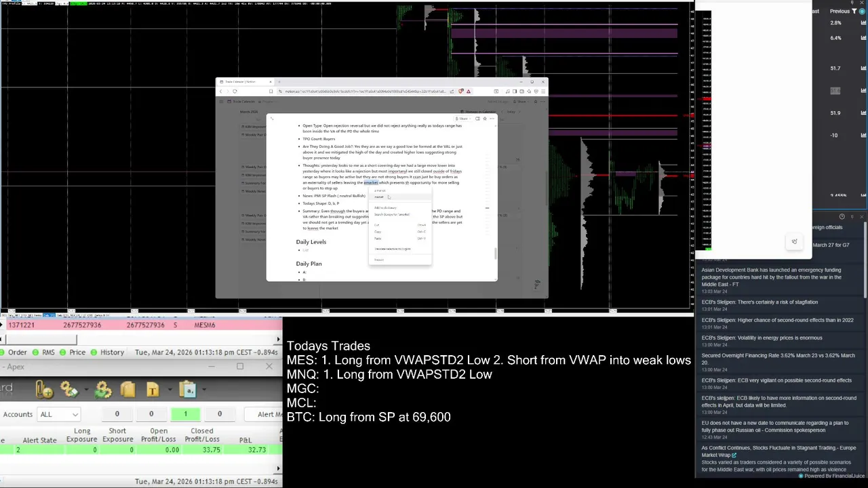Click the Alert State column header
This screenshot has height=488, width=868.
click(39, 440)
